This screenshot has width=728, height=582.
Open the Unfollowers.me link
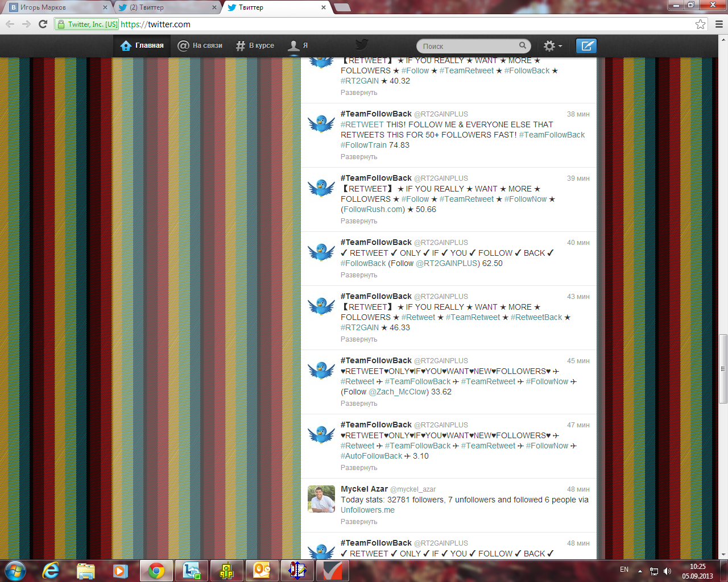(x=367, y=510)
